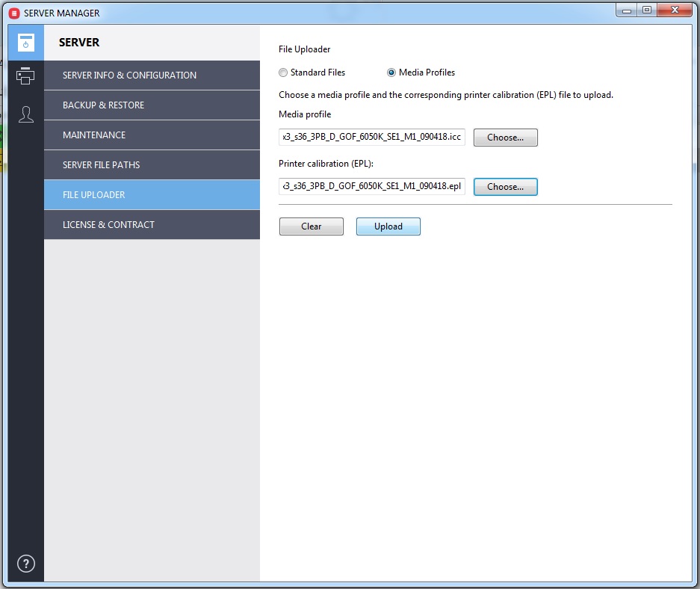
Task: Click the 'File Uploader' heading text
Action: 305,49
